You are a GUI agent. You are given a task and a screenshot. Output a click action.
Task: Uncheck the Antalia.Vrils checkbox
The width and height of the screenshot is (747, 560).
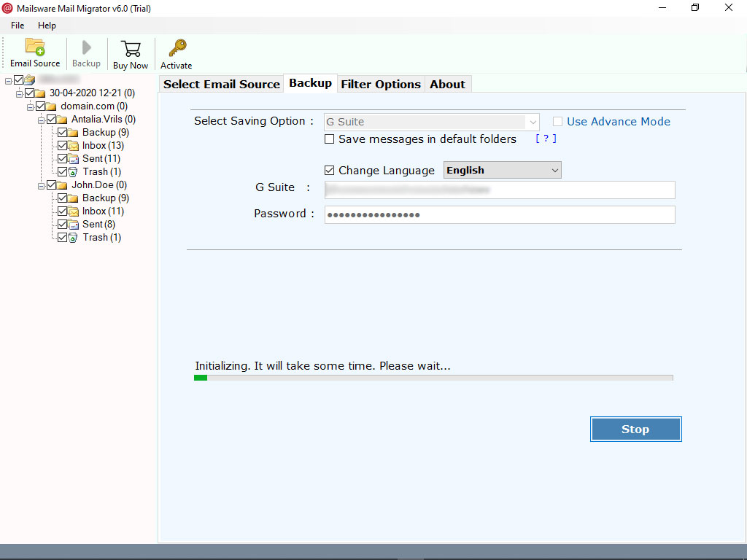[x=52, y=119]
